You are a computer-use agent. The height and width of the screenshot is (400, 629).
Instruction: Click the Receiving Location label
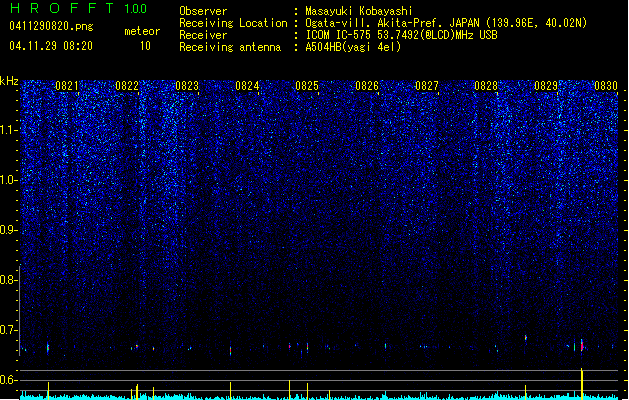tap(233, 23)
